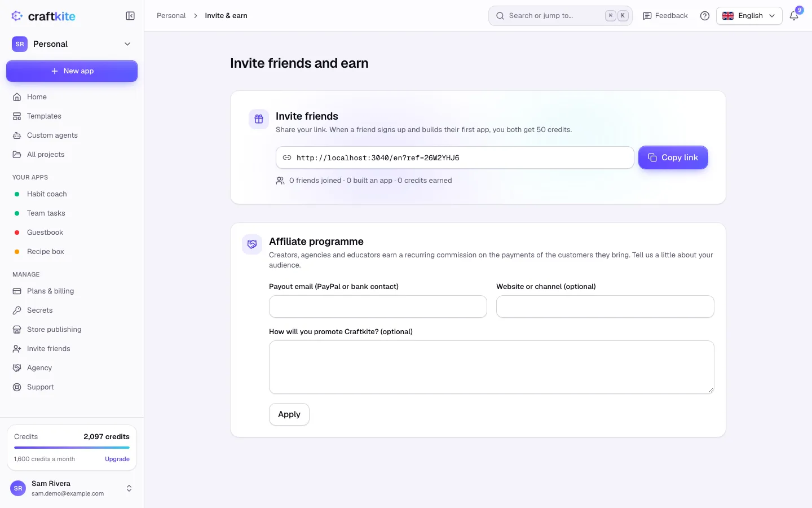The height and width of the screenshot is (508, 812).
Task: Open the Personal workspace dropdown
Action: [x=72, y=44]
